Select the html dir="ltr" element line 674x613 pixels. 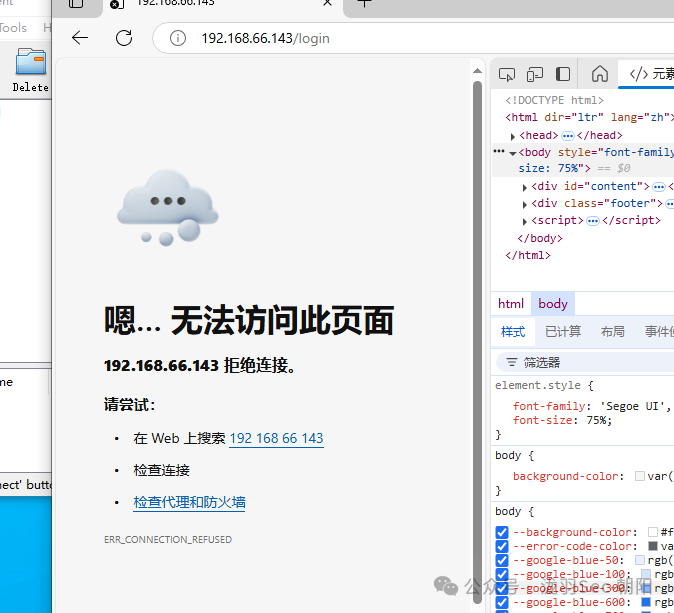pyautogui.click(x=589, y=117)
